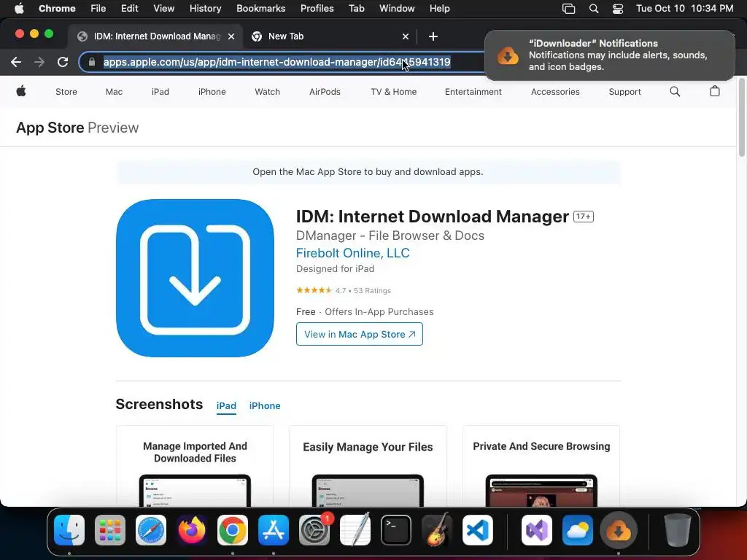Launch Firefox from the Dock
Viewport: 747px width, 560px height.
[x=192, y=530]
